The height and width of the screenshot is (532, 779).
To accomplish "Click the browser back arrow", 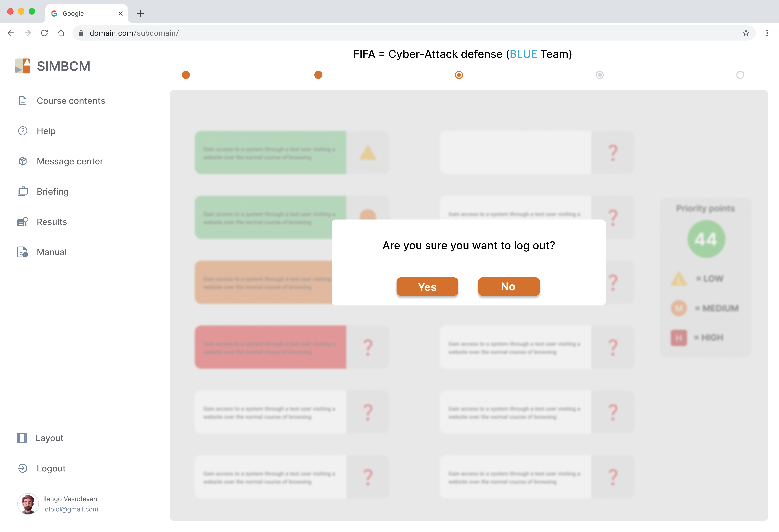I will tap(11, 33).
